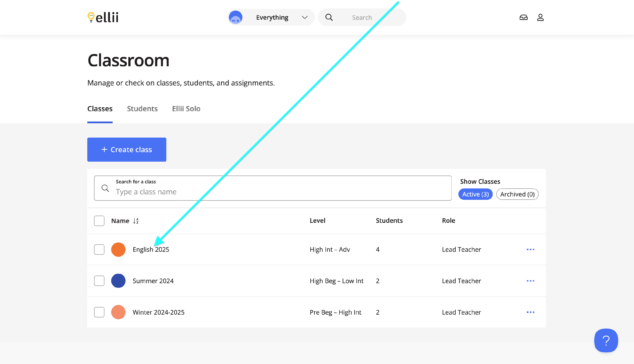Open the blue help question button

pyautogui.click(x=606, y=340)
